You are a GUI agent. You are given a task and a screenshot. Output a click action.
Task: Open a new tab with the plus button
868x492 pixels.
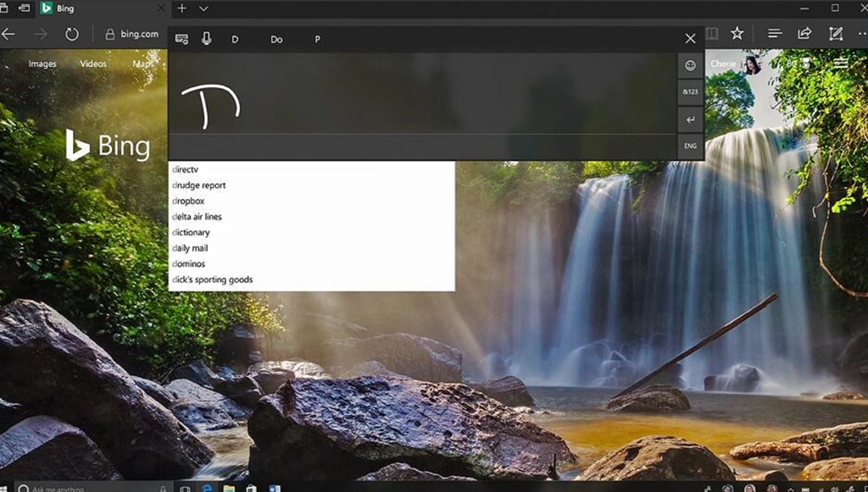click(x=181, y=8)
